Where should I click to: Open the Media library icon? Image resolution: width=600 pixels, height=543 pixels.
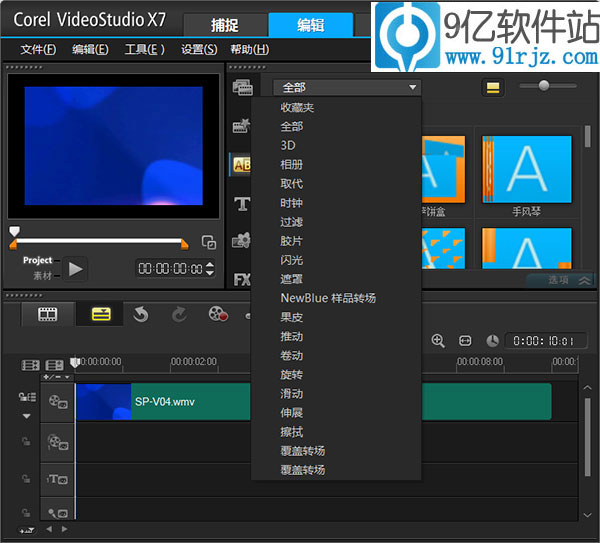[241, 87]
